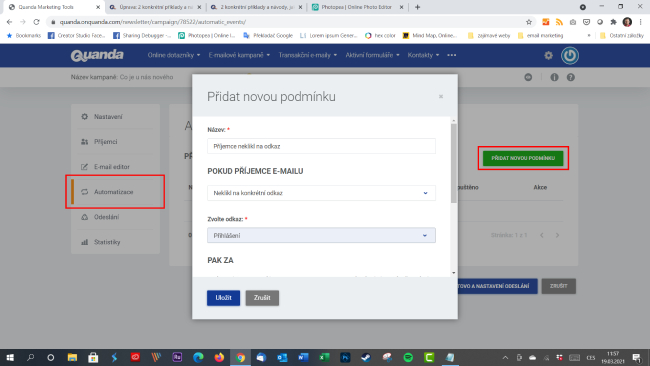
Task: Open the help question mark icon
Action: point(571,77)
